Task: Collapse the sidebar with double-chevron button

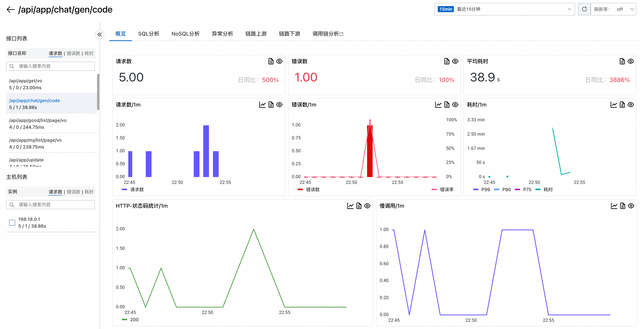Action: point(100,34)
